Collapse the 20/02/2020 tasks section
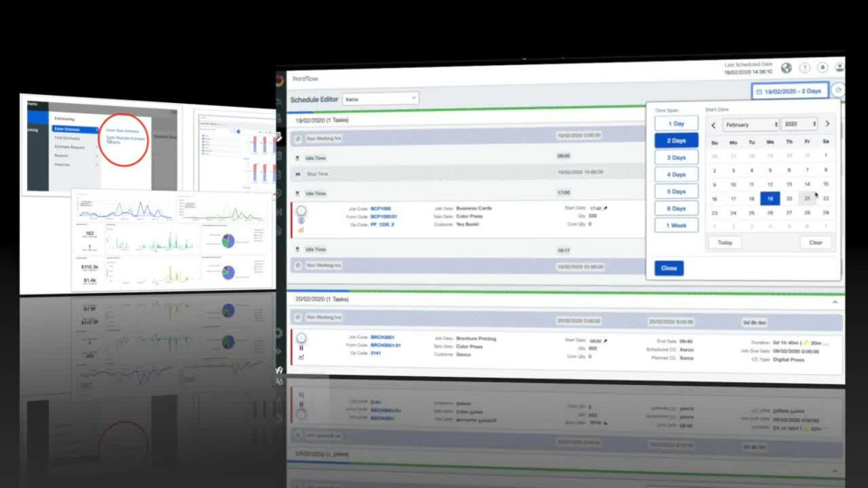Image resolution: width=868 pixels, height=488 pixels. pos(835,302)
